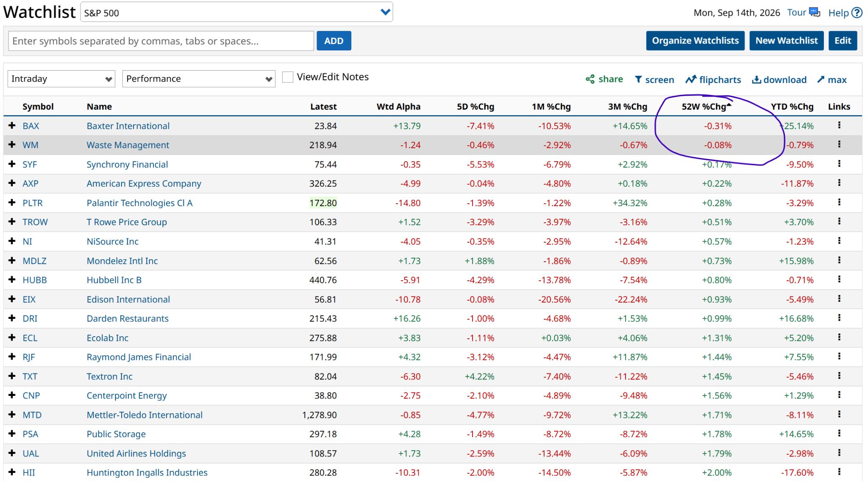Open the Performance view dropdown

tap(199, 79)
